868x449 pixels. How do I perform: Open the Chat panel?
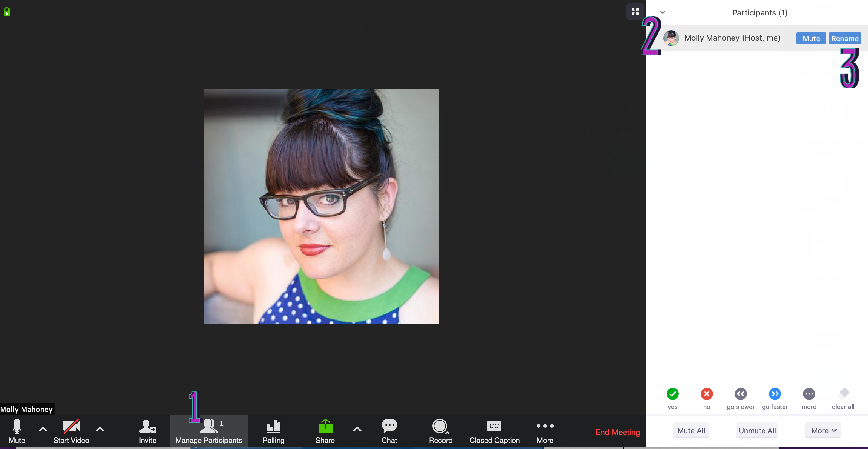[x=389, y=431]
